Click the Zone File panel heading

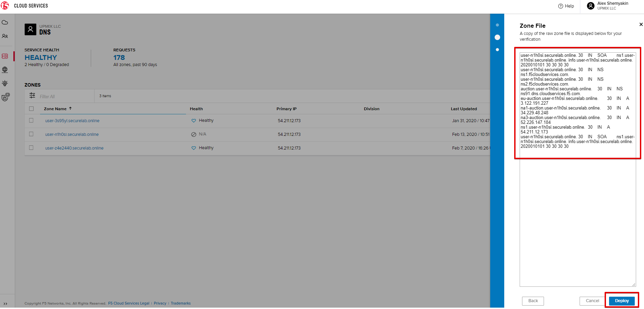[x=532, y=26]
